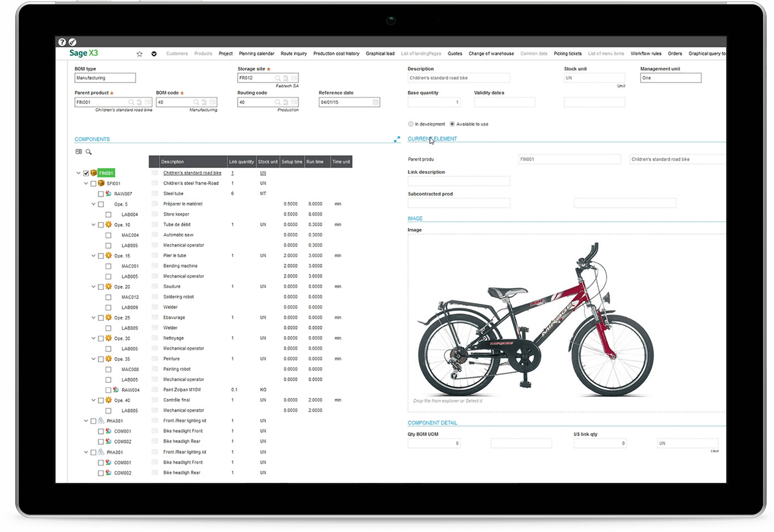
Task: Tick the MAC012 checkbox
Action: coord(108,297)
